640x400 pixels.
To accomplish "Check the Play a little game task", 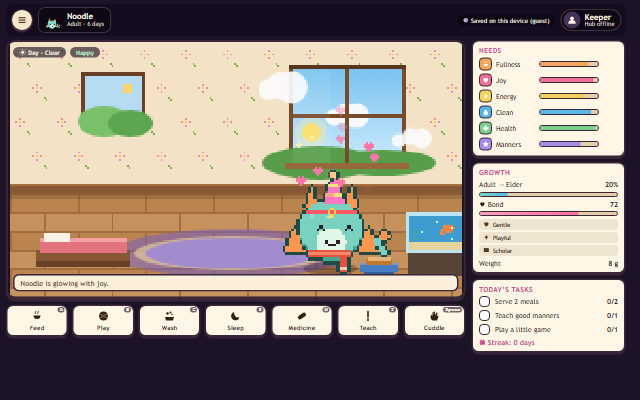I will [484, 329].
